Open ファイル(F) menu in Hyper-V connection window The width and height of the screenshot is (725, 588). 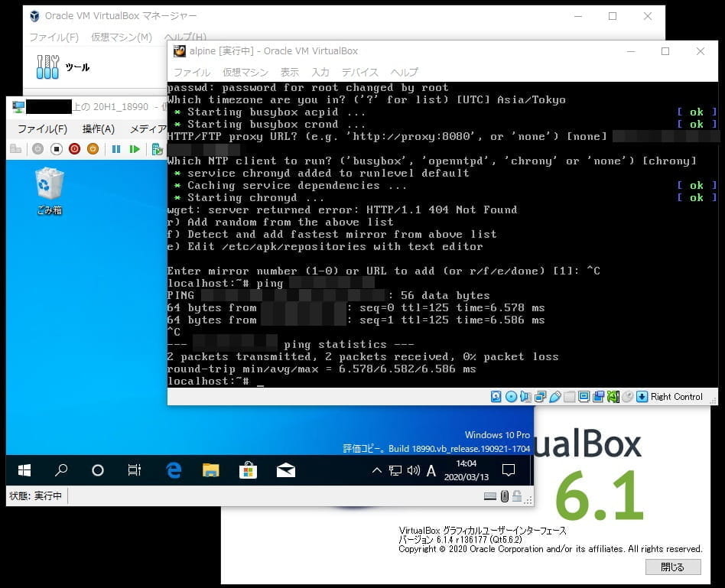(x=42, y=129)
